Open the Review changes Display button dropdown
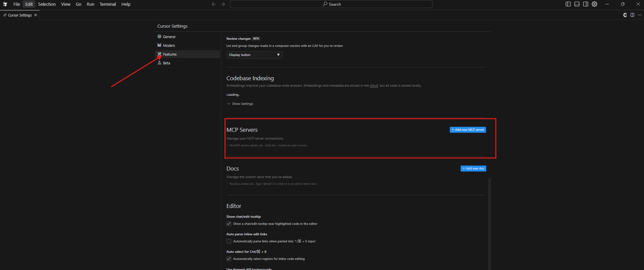Screen dimensions: 644x270 point(254,55)
